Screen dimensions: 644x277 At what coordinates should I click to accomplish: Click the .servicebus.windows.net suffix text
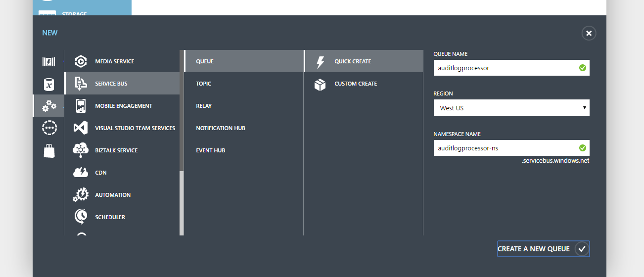tap(555, 161)
